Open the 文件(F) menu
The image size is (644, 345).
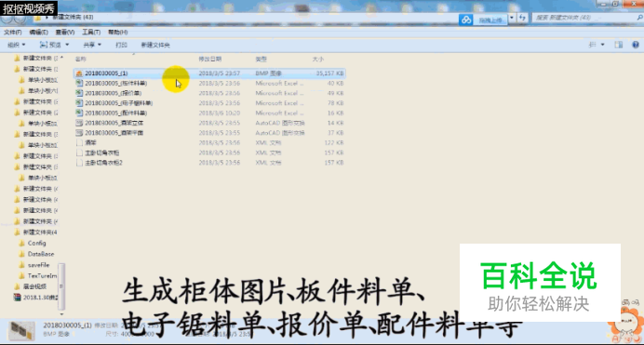[x=13, y=32]
